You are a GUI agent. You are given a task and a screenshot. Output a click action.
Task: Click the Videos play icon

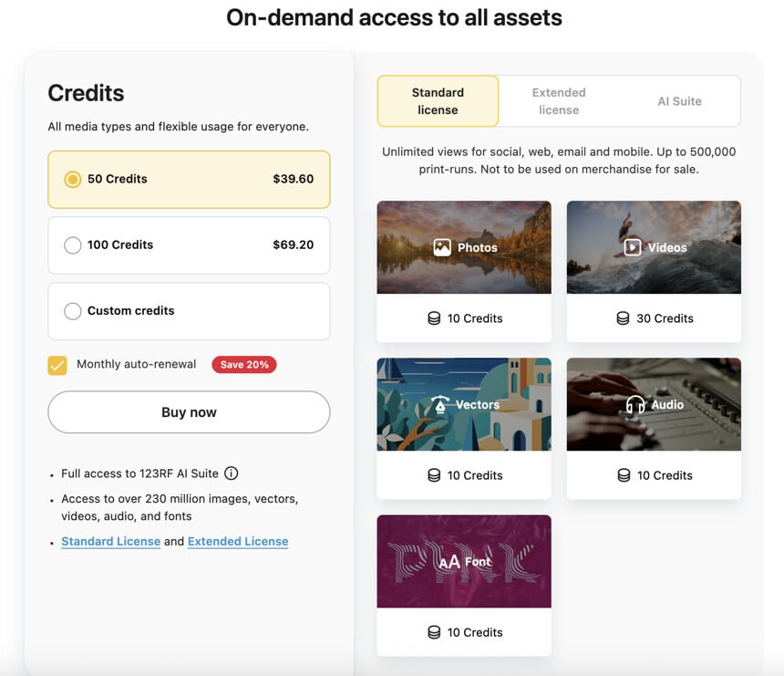coord(633,247)
